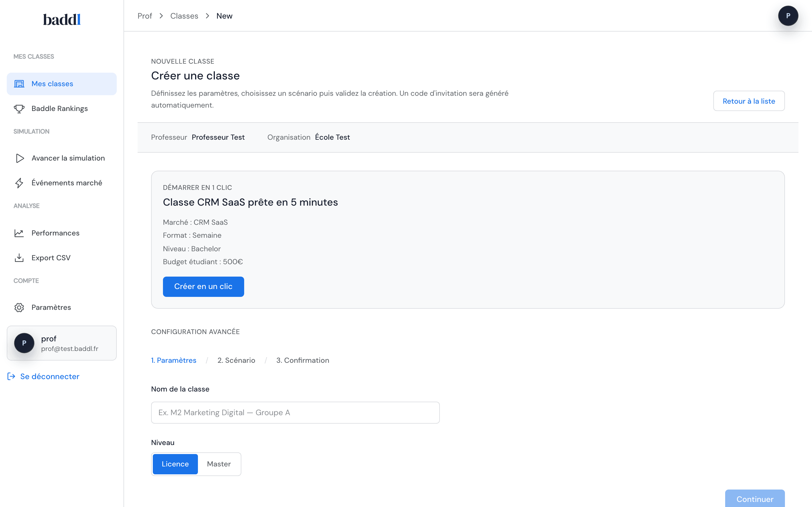Select the prof account card in the sidebar
This screenshot has height=507, width=812.
tap(61, 343)
